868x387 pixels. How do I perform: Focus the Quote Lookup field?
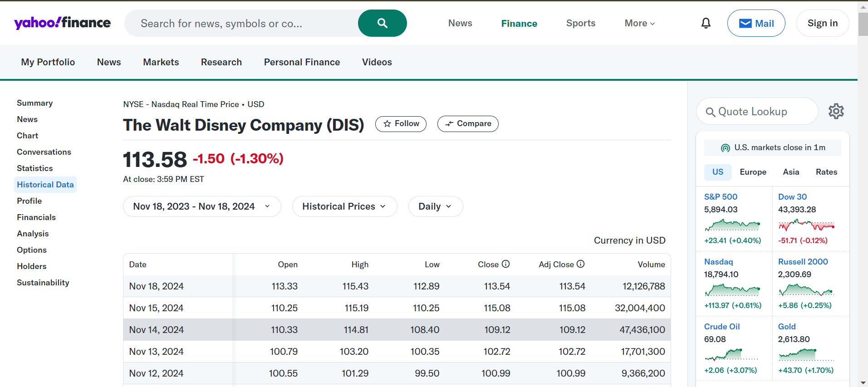tap(757, 111)
